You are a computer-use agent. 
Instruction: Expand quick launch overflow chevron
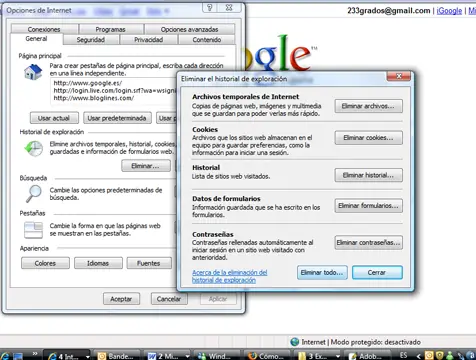[35, 353]
